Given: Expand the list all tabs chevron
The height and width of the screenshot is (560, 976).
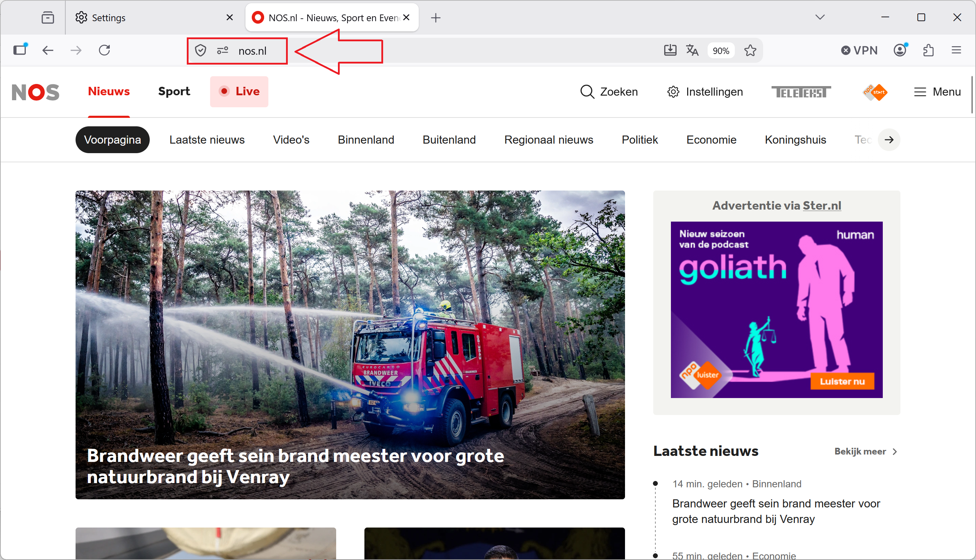Looking at the screenshot, I should coord(820,17).
